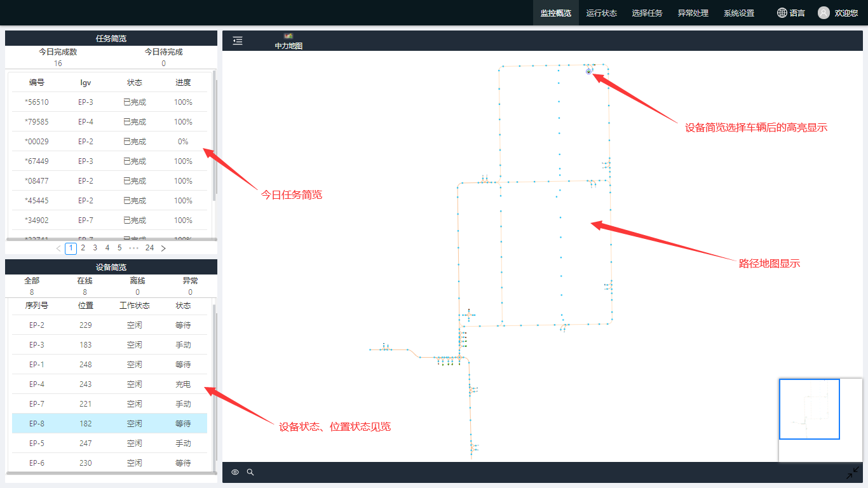Select device EP-4 row in the device list
Screen dimensions: 868x488
tap(109, 384)
